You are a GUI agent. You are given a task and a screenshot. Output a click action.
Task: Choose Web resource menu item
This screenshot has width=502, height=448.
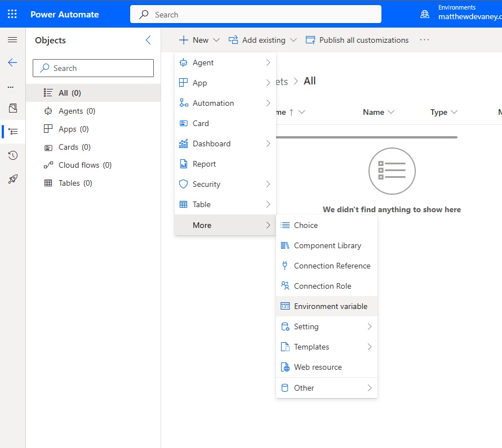(x=327, y=367)
